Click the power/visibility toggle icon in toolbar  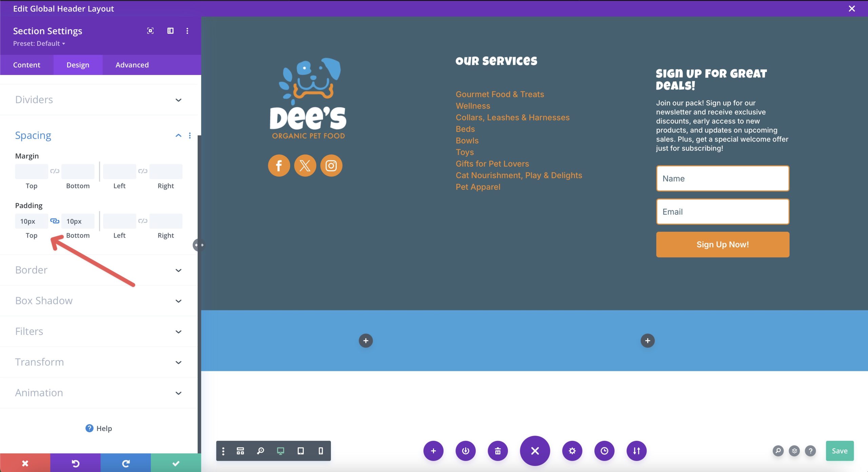pyautogui.click(x=466, y=451)
